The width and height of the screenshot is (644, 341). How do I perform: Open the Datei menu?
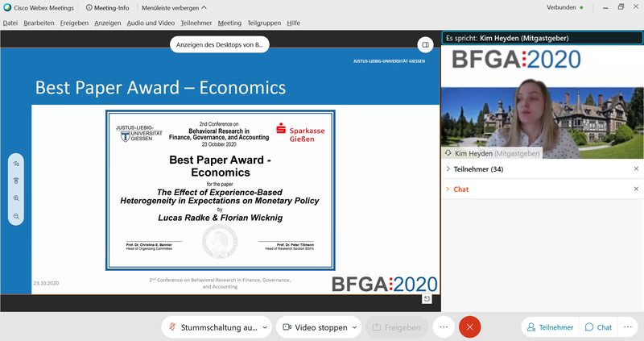click(10, 23)
